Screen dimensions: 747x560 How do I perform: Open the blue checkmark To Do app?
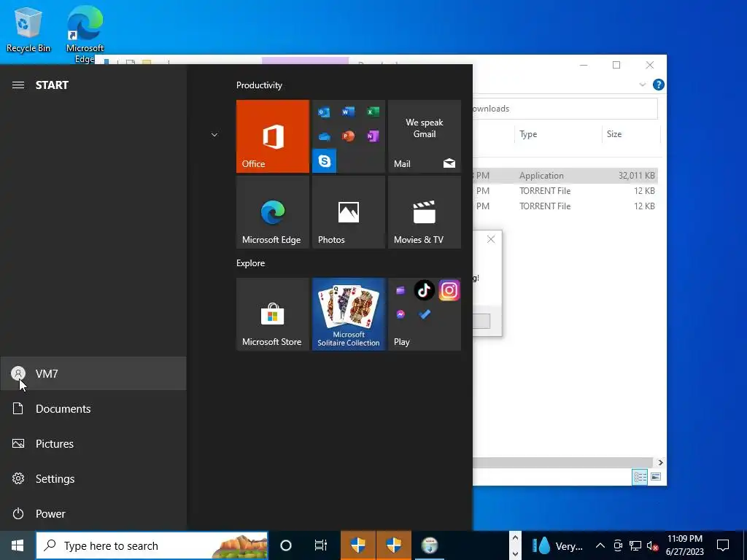click(424, 314)
